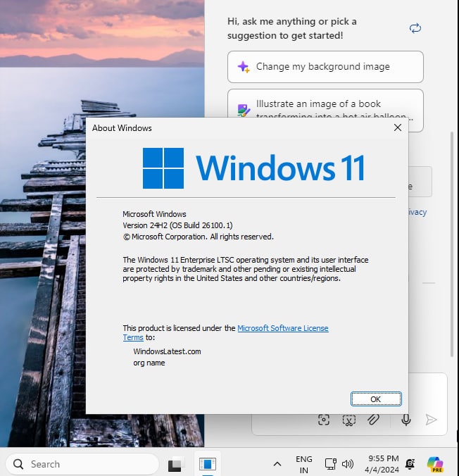Click the winver app icon in taskbar
The image size is (459, 476).
pyautogui.click(x=207, y=464)
